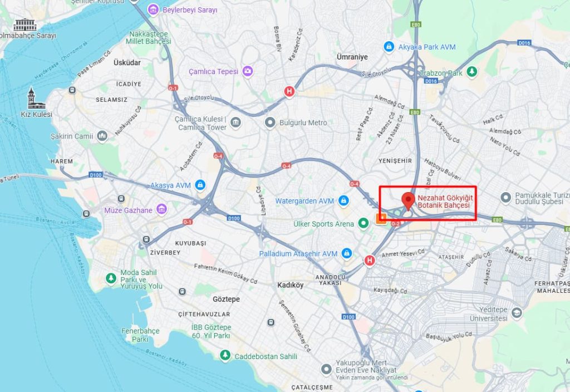Open the Watergarden AVM shopping marker

[343, 200]
